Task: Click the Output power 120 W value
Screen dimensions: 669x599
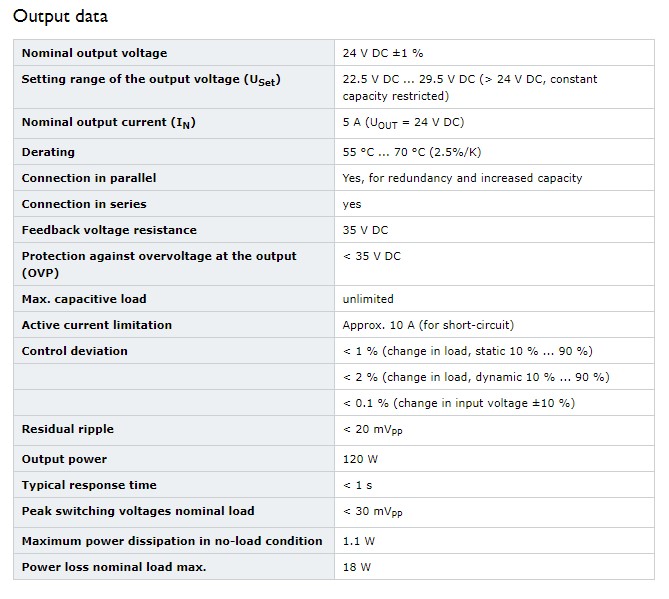Action: click(360, 459)
